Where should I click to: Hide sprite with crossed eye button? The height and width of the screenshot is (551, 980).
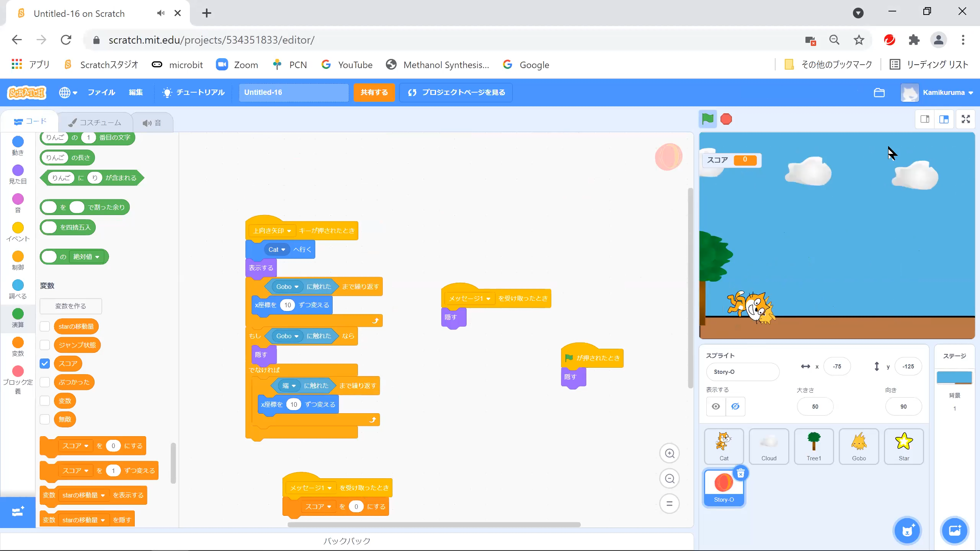[735, 406]
